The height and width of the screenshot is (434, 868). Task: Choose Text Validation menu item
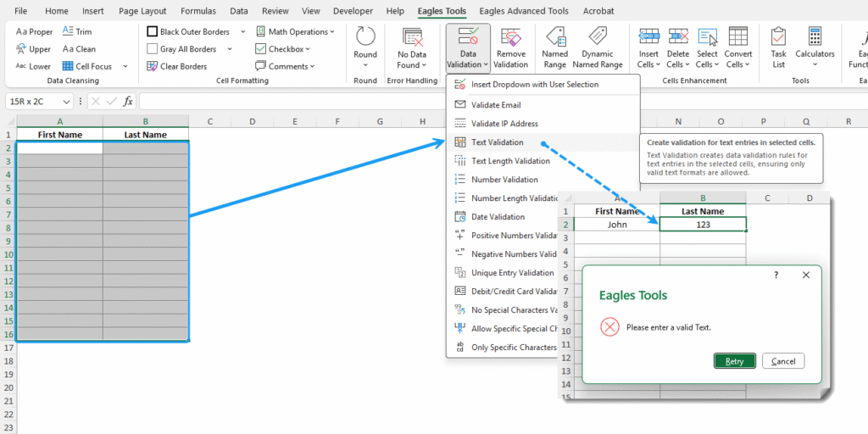tap(542, 142)
